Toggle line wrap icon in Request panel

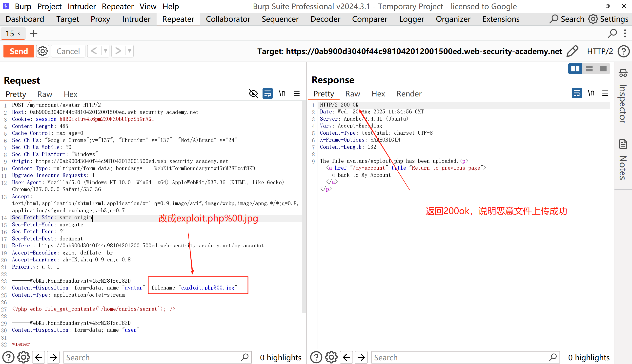[x=267, y=93]
